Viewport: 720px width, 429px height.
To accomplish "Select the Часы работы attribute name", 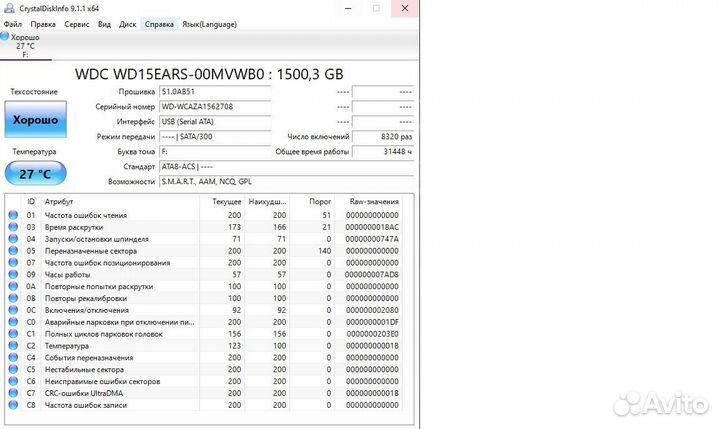I will point(68,275).
